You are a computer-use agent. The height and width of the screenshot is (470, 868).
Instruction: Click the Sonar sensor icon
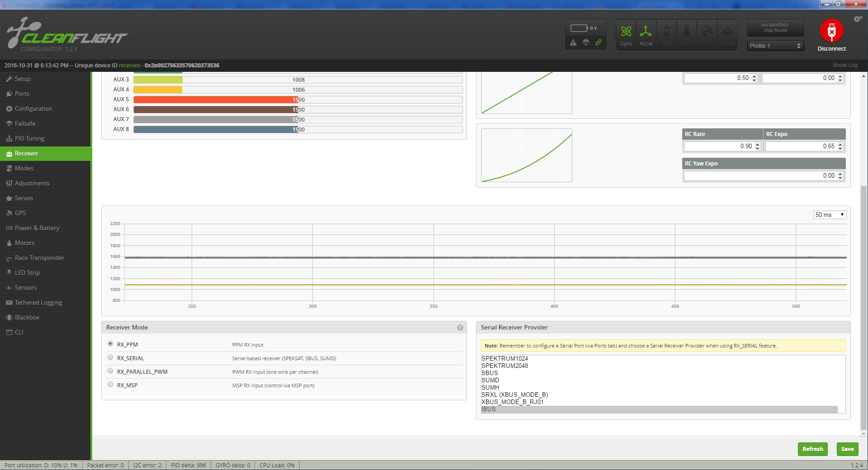[727, 35]
